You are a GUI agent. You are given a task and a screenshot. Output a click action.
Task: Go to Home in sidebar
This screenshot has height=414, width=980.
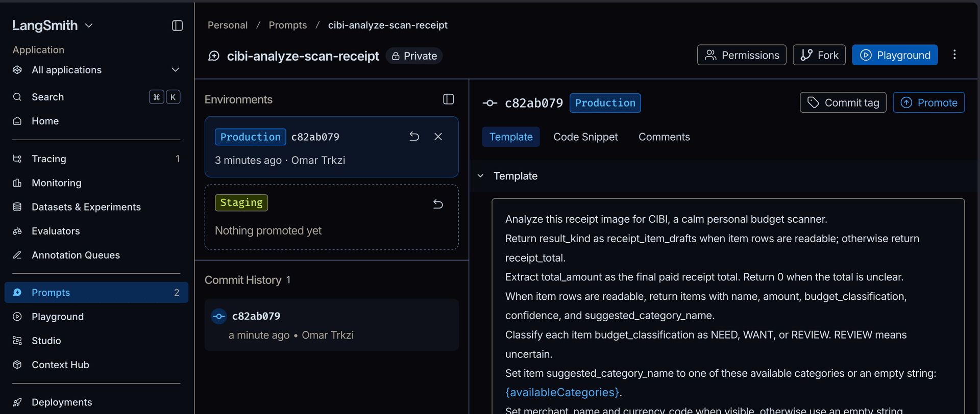96,121
